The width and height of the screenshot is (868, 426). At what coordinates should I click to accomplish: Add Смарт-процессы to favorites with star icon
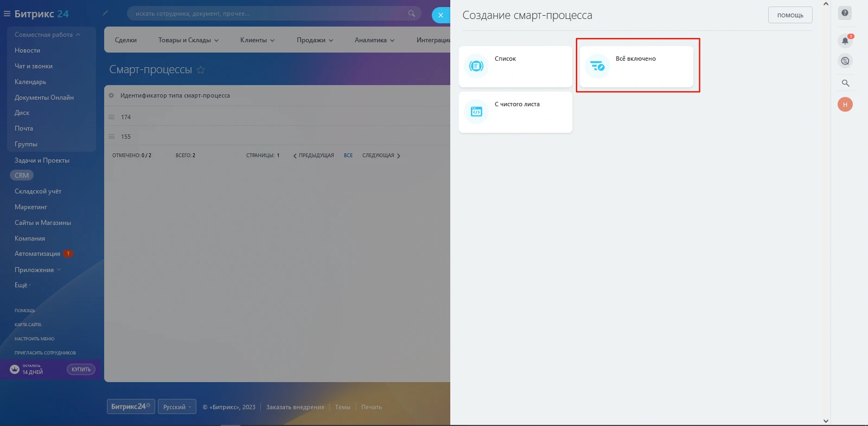coord(201,70)
